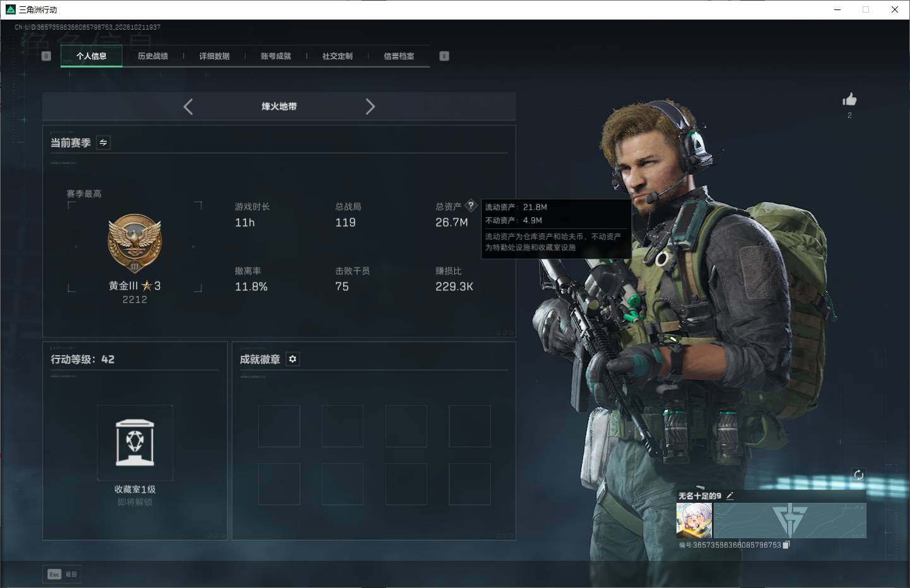Click the 即将解锁 label under 收藏室
The image size is (910, 588).
[x=135, y=502]
